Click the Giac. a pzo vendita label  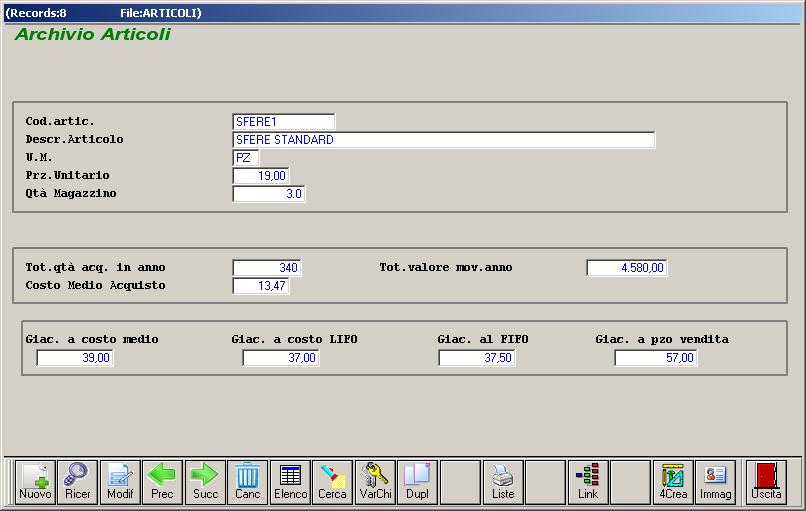(662, 339)
